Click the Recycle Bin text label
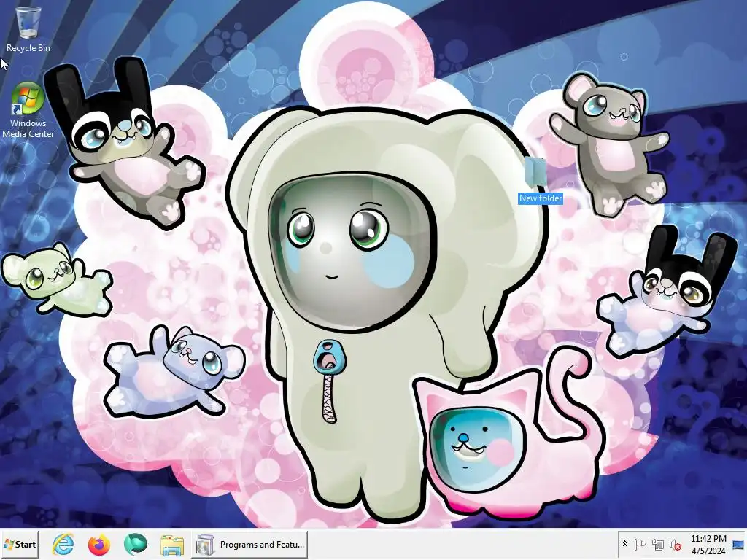 click(x=28, y=47)
